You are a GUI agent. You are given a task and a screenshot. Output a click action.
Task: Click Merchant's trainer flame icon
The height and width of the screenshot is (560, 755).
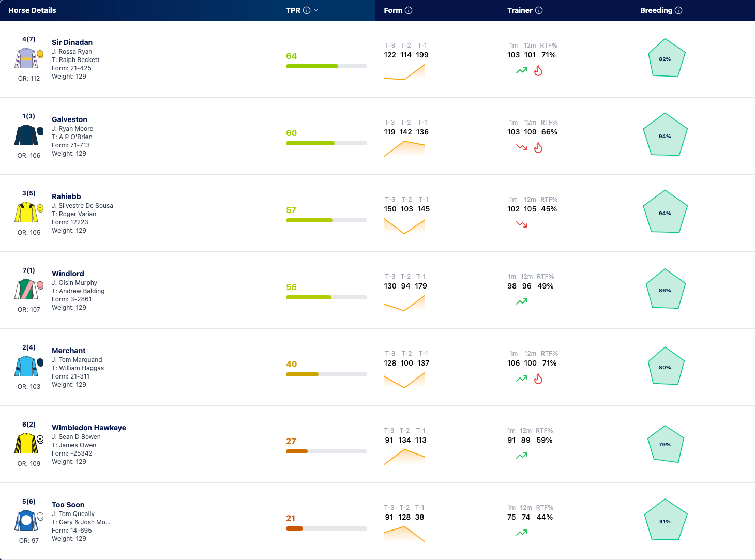(x=538, y=379)
